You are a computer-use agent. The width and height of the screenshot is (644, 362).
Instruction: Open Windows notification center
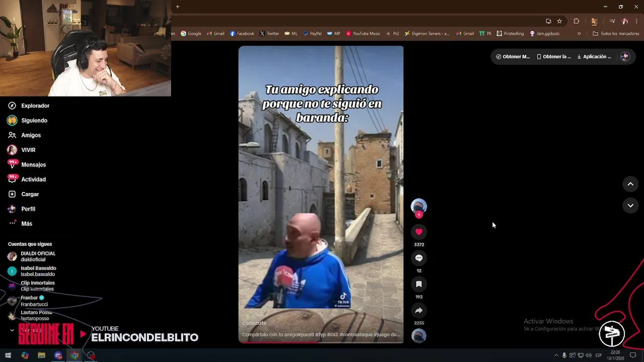point(633,355)
